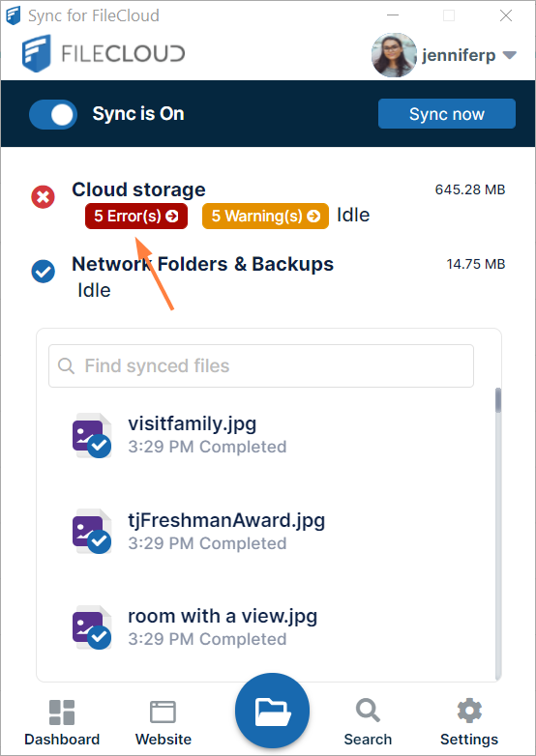
Task: Select the tjFreshmanAward.jpg file icon
Action: 92,532
